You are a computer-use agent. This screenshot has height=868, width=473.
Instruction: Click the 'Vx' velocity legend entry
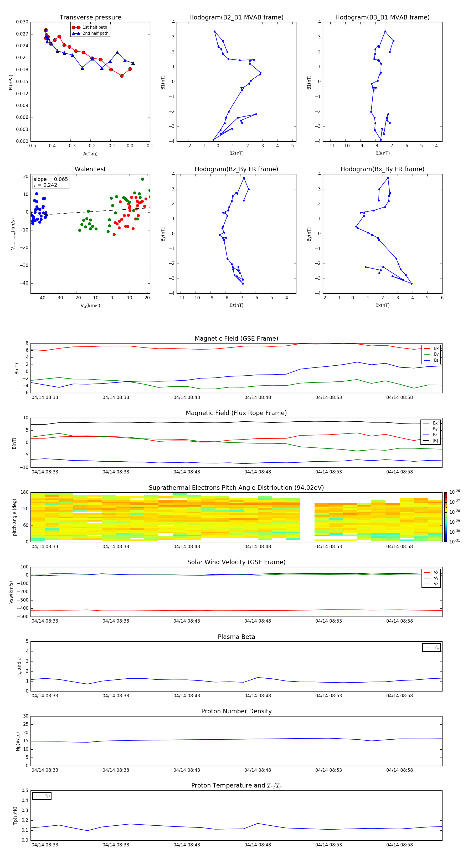click(x=431, y=572)
